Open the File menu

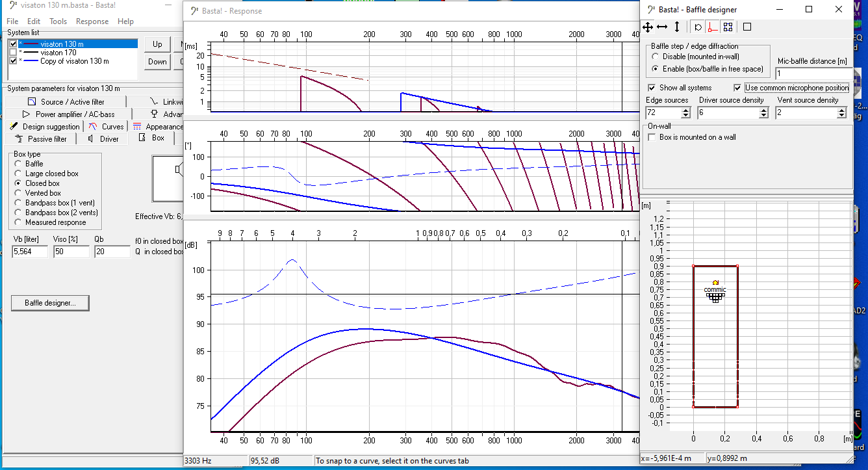coord(12,21)
